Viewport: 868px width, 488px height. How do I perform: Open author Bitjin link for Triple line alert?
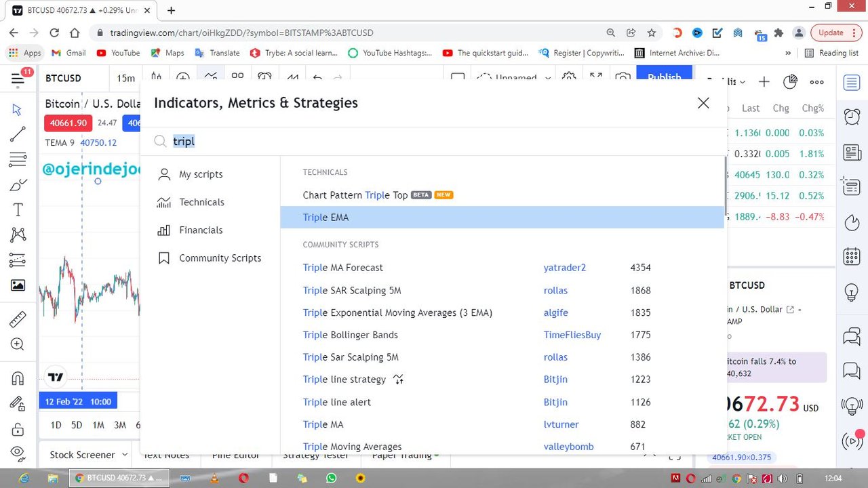(x=555, y=402)
